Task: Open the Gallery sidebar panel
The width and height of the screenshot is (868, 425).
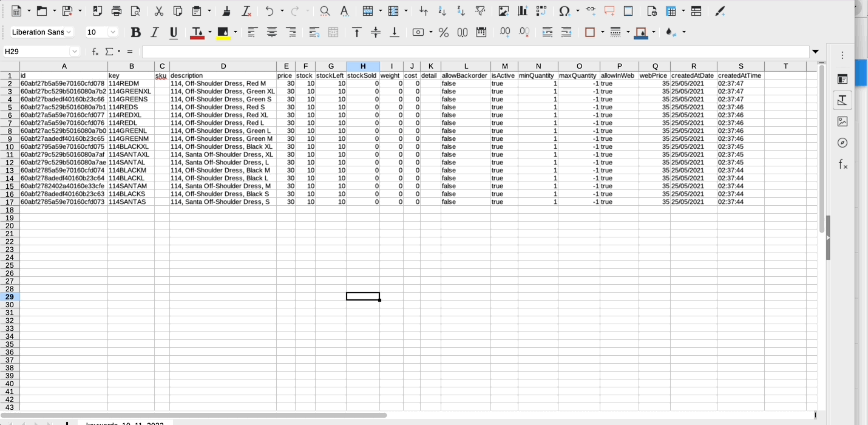Action: click(x=843, y=121)
